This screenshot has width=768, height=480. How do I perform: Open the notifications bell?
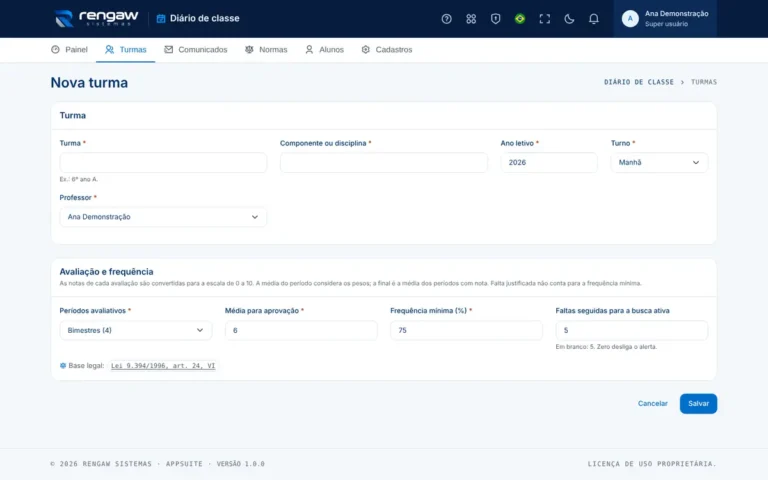(x=593, y=19)
